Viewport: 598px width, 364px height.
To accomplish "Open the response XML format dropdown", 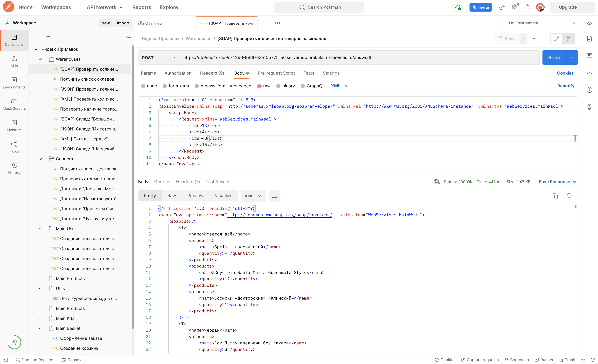I will [253, 196].
